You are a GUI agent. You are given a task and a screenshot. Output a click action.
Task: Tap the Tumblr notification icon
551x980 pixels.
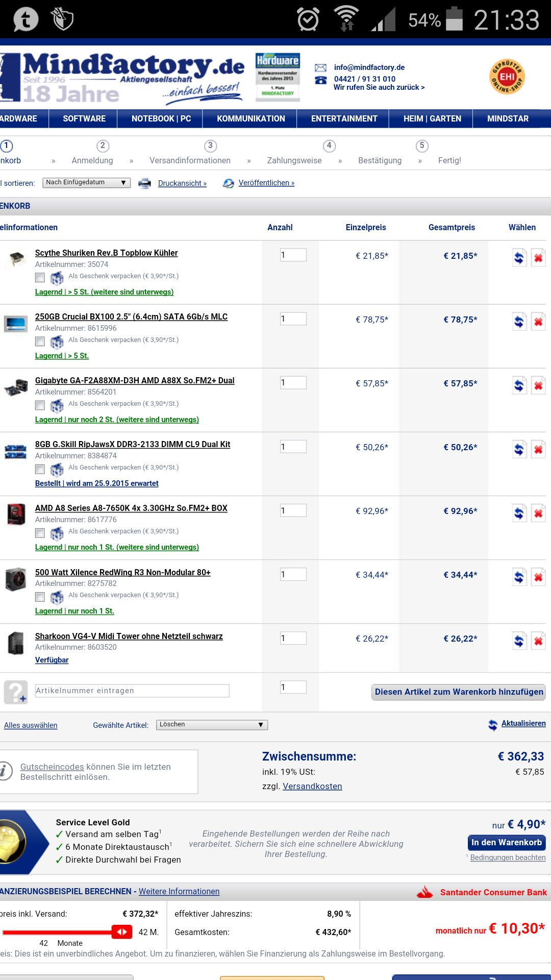click(26, 19)
